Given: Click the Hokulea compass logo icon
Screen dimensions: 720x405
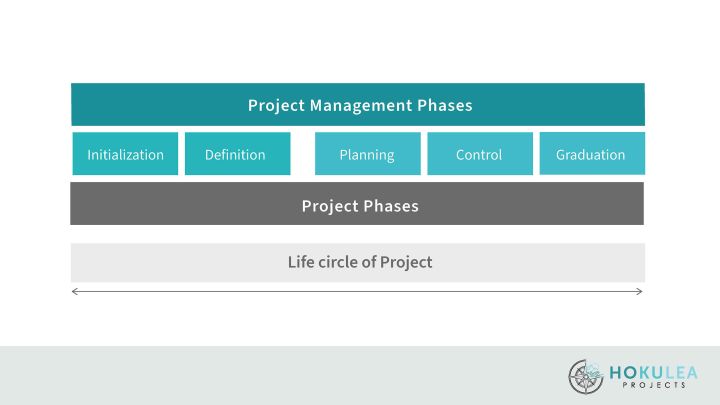Looking at the screenshot, I should [587, 376].
